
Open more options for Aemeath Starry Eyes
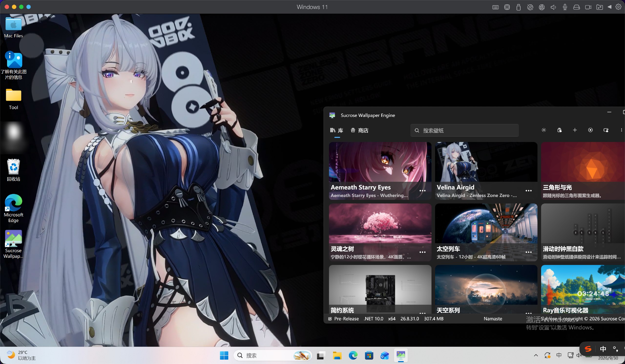click(x=422, y=191)
